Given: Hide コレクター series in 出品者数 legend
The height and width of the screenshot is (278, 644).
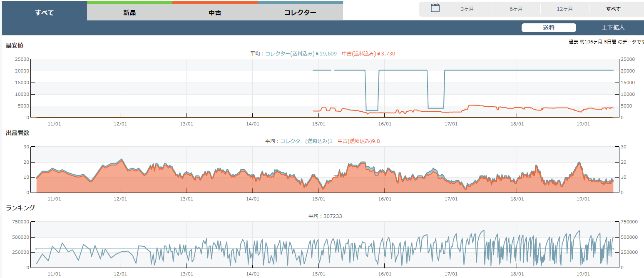Looking at the screenshot, I should [x=306, y=141].
